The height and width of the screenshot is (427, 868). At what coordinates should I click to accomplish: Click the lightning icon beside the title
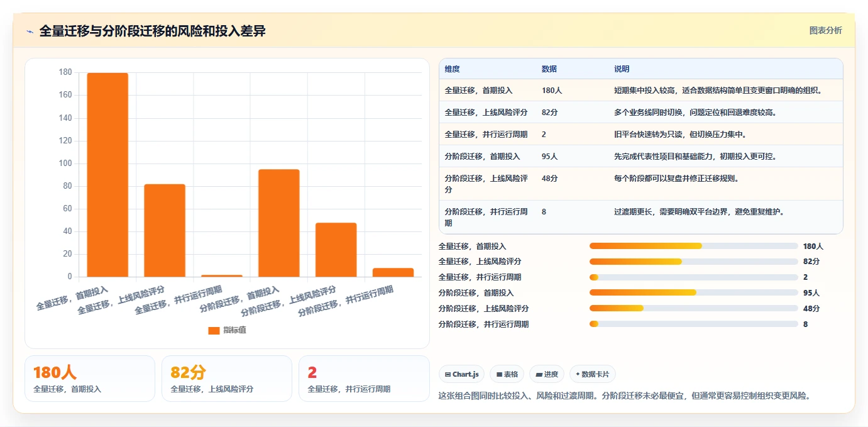tap(30, 31)
